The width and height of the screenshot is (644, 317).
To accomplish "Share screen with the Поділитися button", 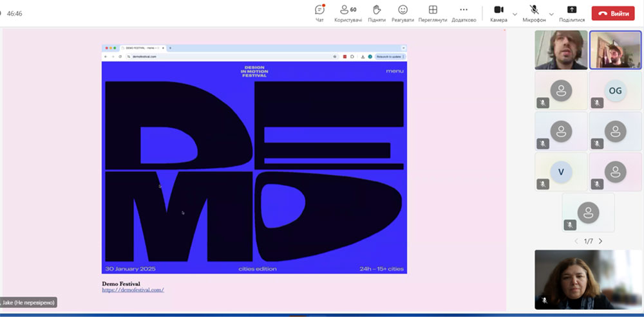I will [x=572, y=14].
